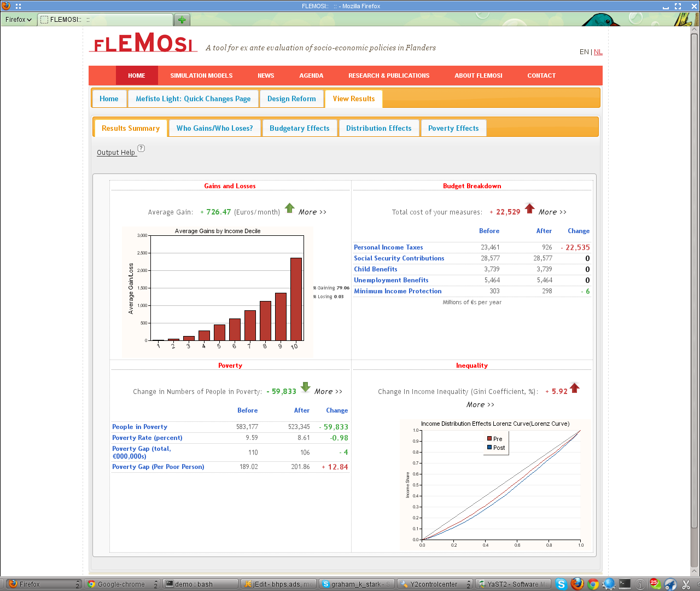Select Simulation Models in the navigation bar
700x591 pixels.
click(201, 76)
